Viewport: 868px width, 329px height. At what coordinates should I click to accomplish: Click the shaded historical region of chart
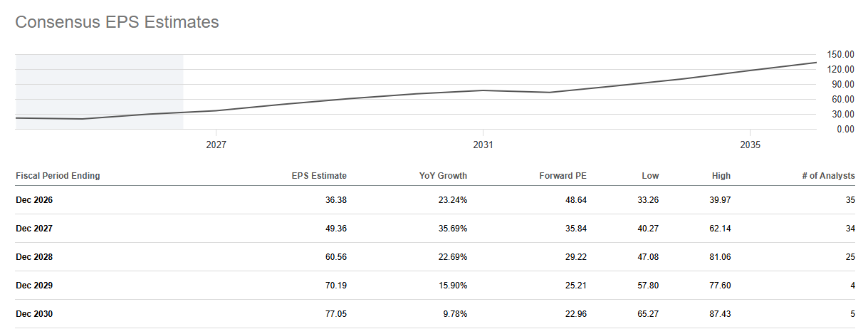pyautogui.click(x=99, y=92)
